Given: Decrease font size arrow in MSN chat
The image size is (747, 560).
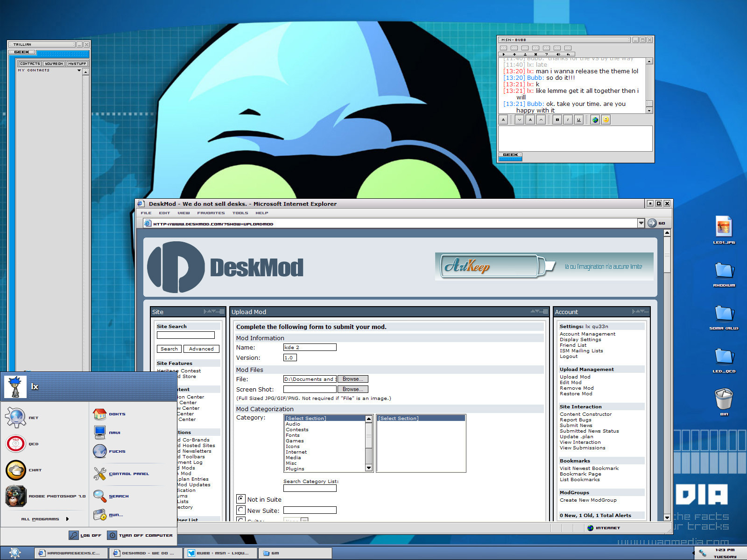Looking at the screenshot, I should click(520, 120).
